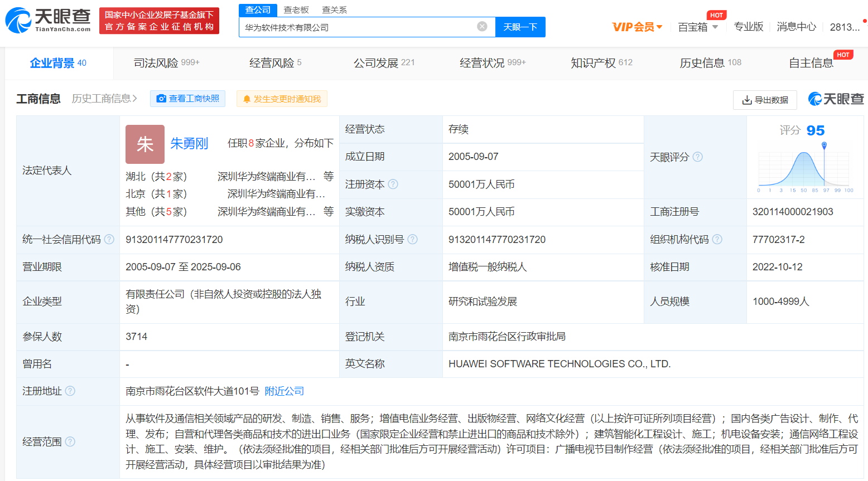Click the score value 95

(816, 130)
